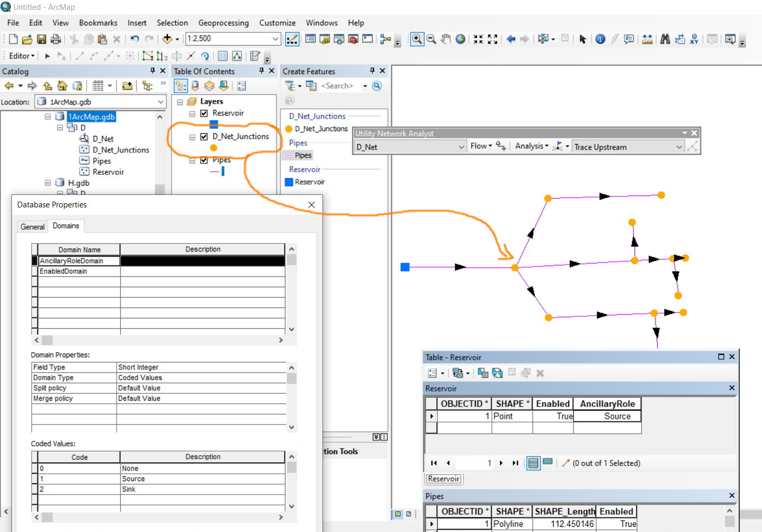The height and width of the screenshot is (532, 762).
Task: Move to the first record in table
Action: click(x=434, y=463)
